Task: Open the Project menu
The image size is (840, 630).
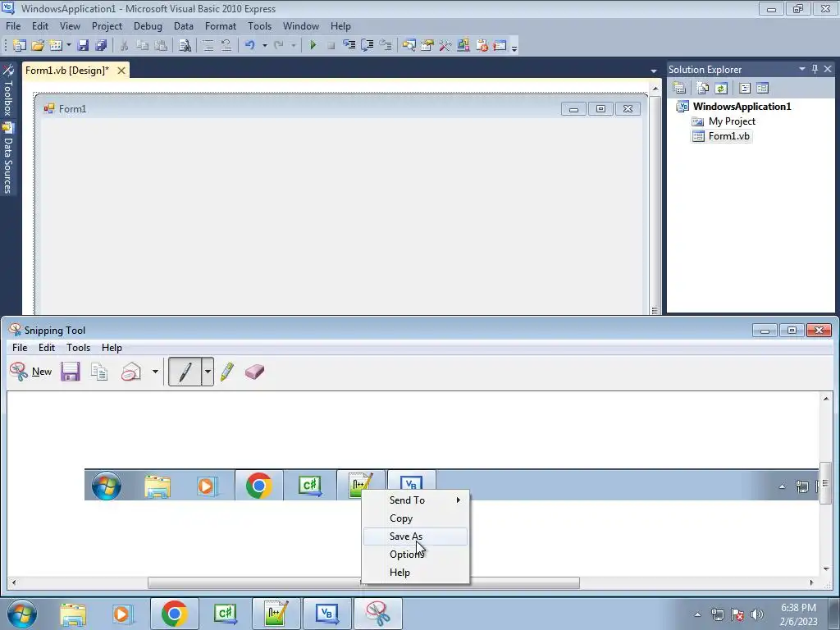Action: click(x=107, y=25)
